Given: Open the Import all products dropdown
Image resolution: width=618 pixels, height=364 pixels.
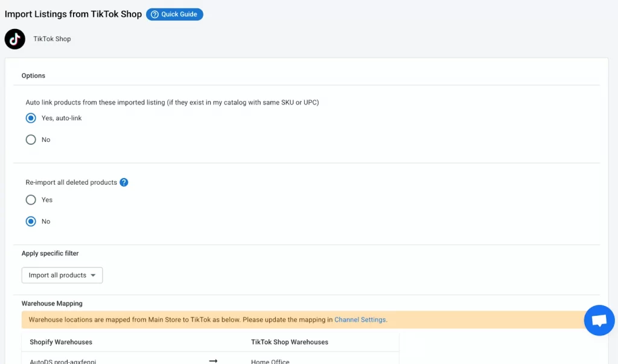Looking at the screenshot, I should (x=62, y=275).
